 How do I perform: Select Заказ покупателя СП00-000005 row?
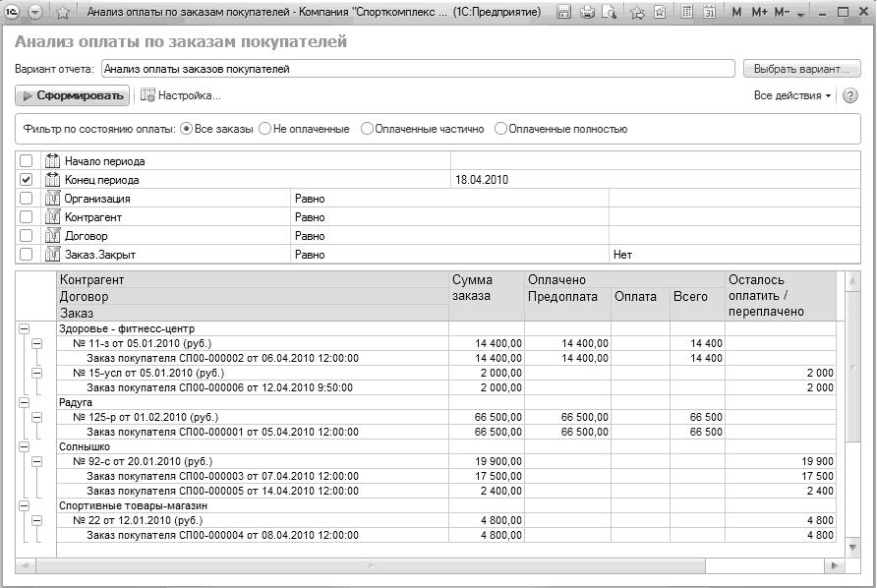[445, 491]
